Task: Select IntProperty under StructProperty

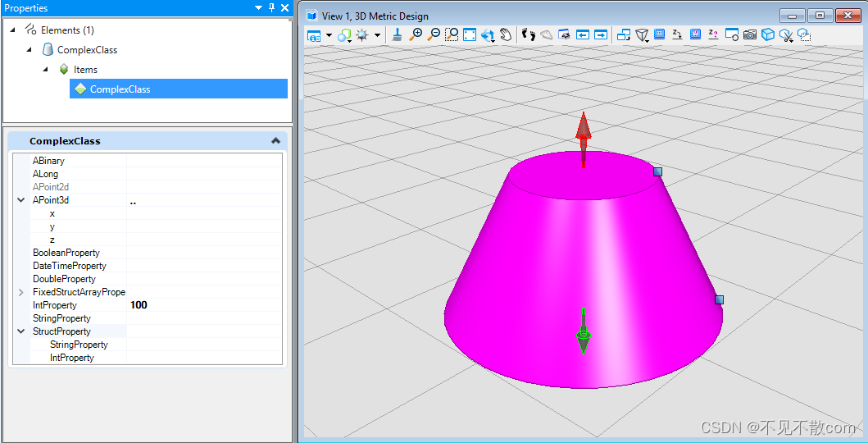Action: click(x=72, y=358)
